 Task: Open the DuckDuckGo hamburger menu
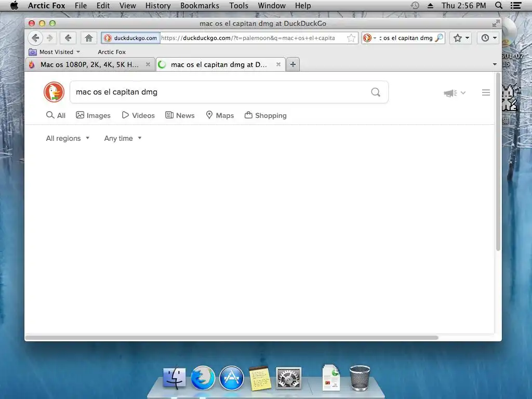486,92
